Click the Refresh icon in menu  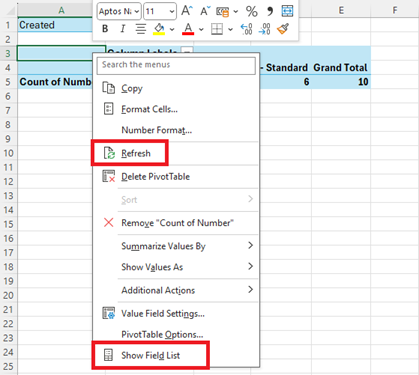[109, 153]
